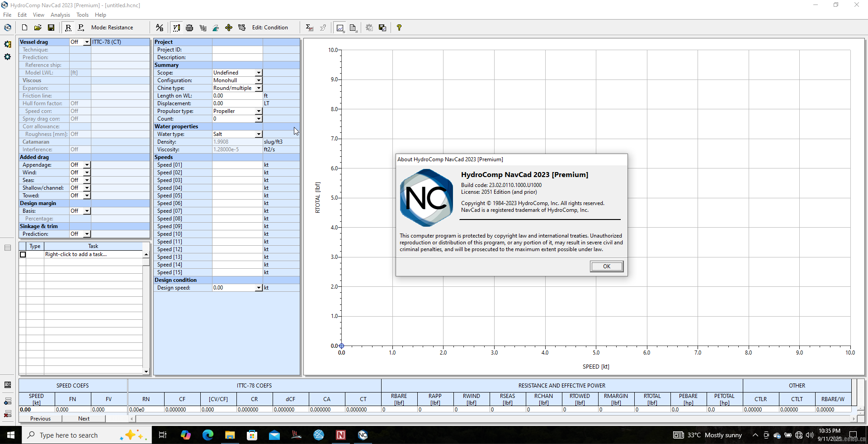
Task: Open the Seas Off dropdown
Action: [x=87, y=180]
